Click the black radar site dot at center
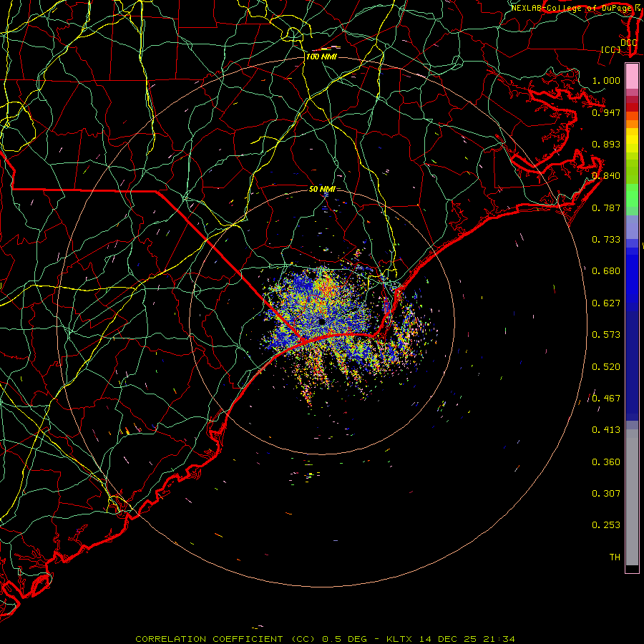 coord(321,322)
